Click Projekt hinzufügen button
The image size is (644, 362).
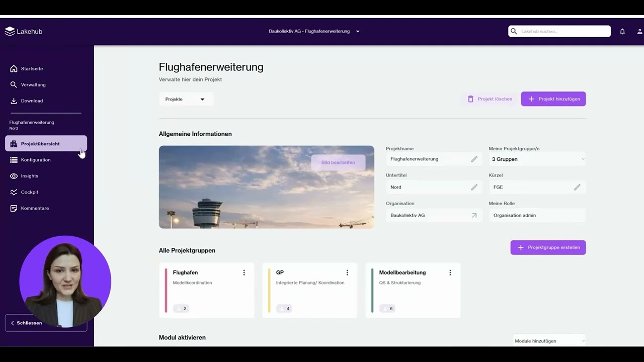point(553,99)
